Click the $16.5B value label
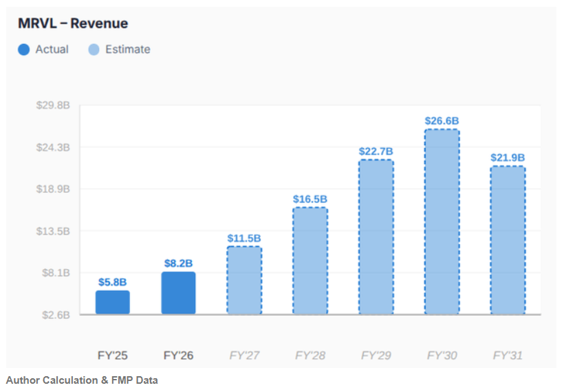This screenshot has height=392, width=564. point(310,199)
